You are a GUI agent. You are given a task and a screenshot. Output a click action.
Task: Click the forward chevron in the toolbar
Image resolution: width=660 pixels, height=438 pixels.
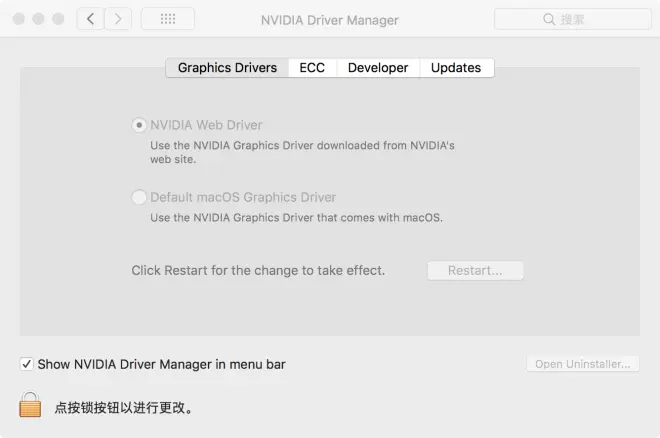(x=118, y=19)
